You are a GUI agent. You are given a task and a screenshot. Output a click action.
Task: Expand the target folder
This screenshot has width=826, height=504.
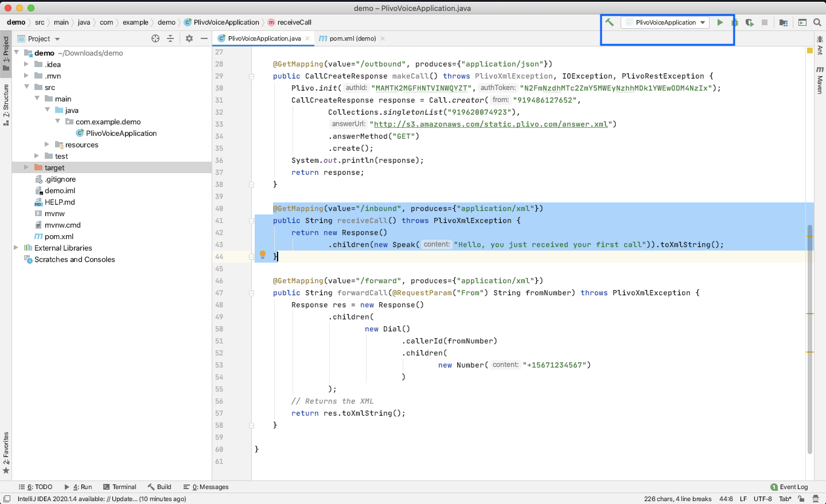(26, 167)
